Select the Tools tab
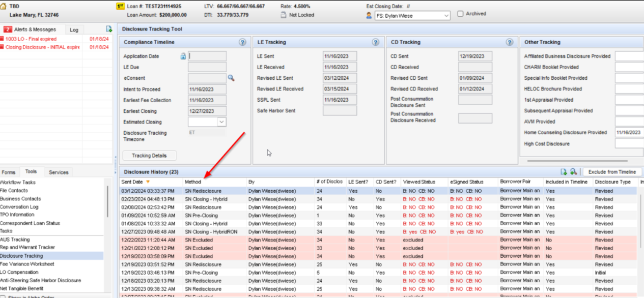 pyautogui.click(x=31, y=172)
